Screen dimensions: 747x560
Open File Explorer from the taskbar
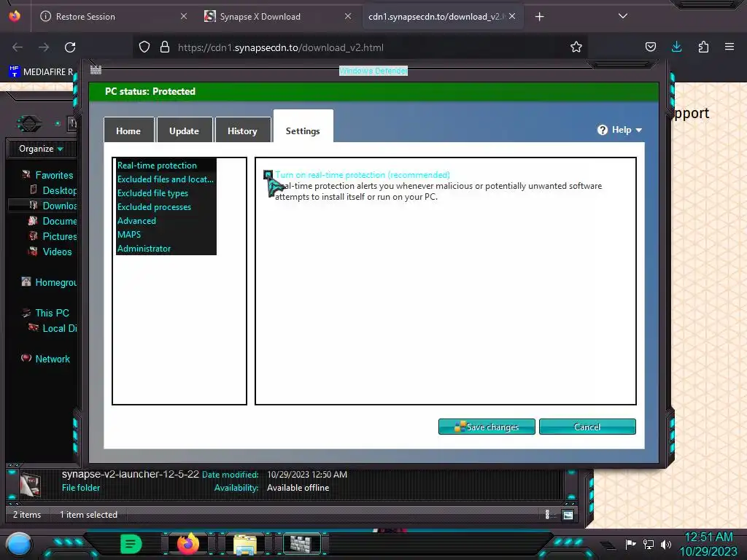click(x=245, y=544)
